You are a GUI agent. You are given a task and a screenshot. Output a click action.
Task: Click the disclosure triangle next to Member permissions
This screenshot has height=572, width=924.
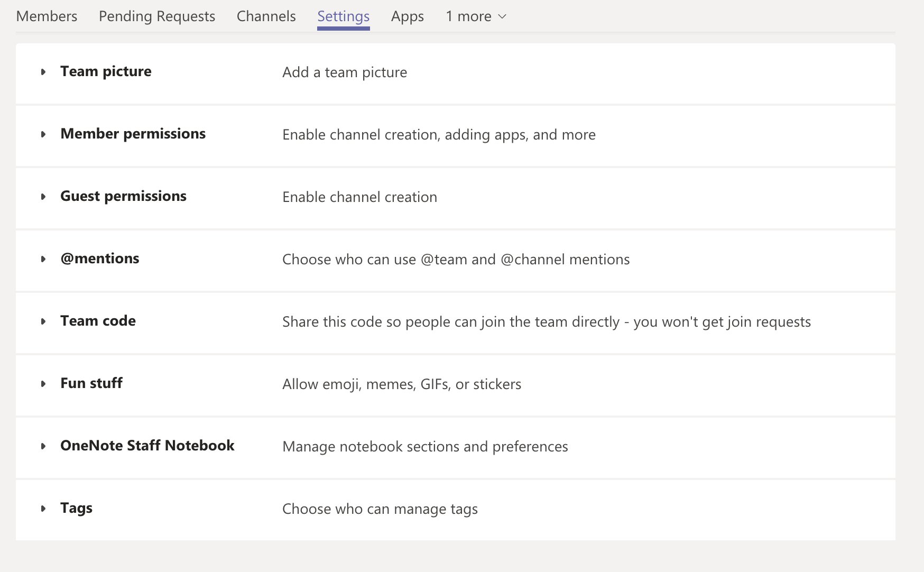tap(43, 134)
